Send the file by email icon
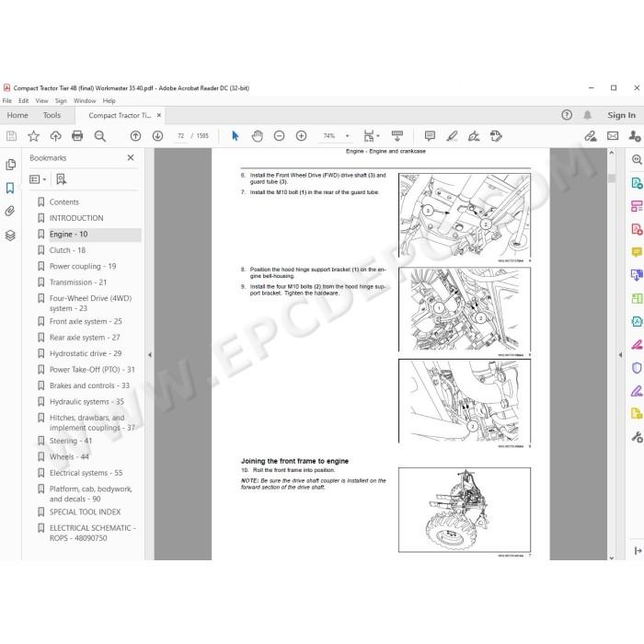The width and height of the screenshot is (644, 644). [613, 136]
